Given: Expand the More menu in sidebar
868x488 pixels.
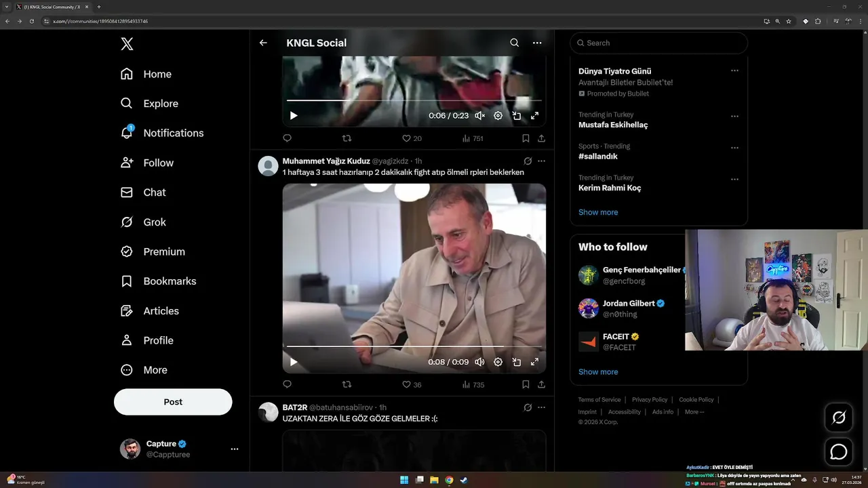Looking at the screenshot, I should [x=143, y=370].
